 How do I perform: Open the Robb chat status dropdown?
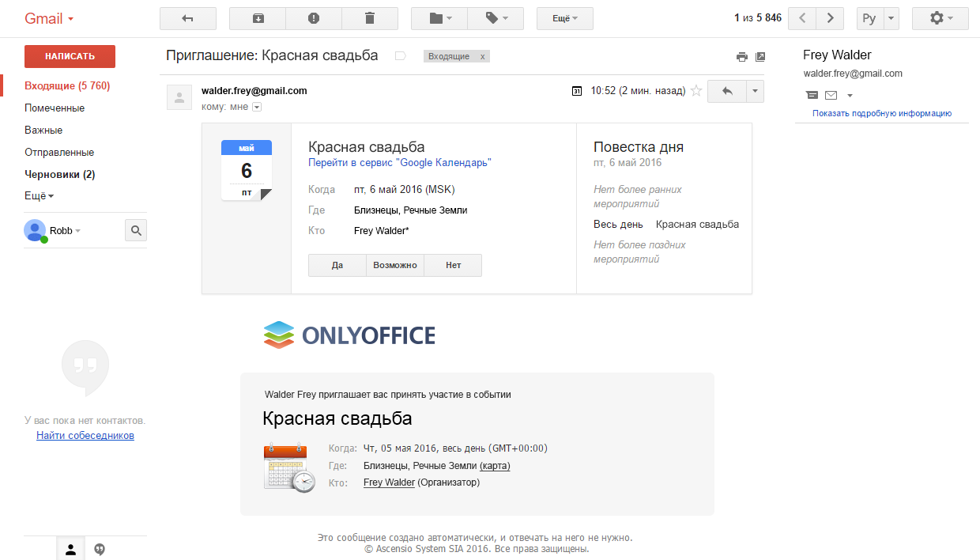pyautogui.click(x=66, y=231)
